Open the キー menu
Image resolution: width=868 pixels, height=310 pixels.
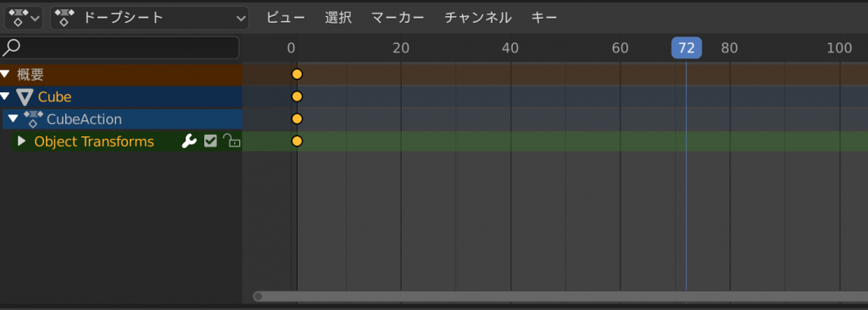point(544,18)
